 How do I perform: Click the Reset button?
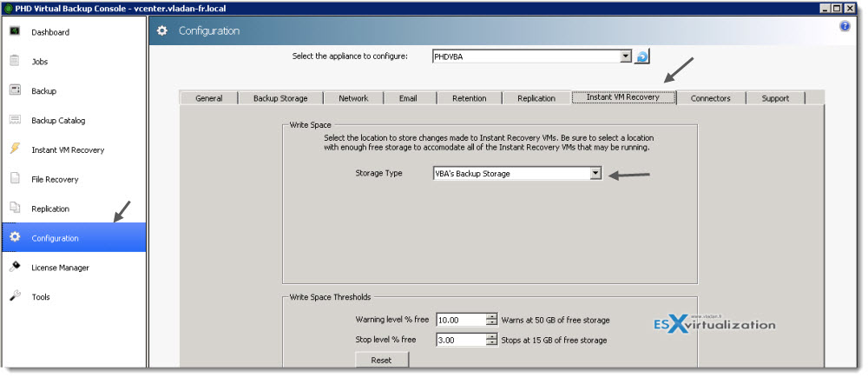click(381, 360)
